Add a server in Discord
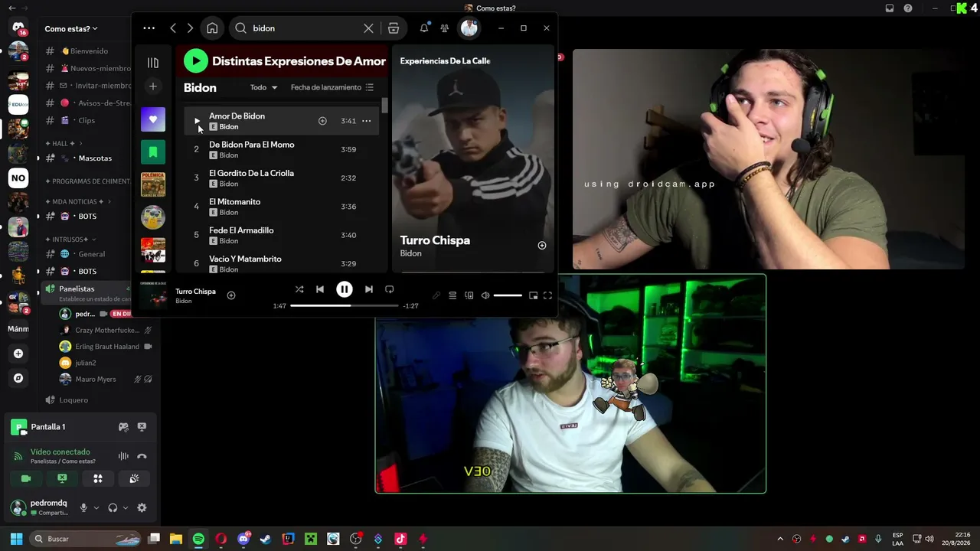The image size is (980, 551). [x=18, y=354]
